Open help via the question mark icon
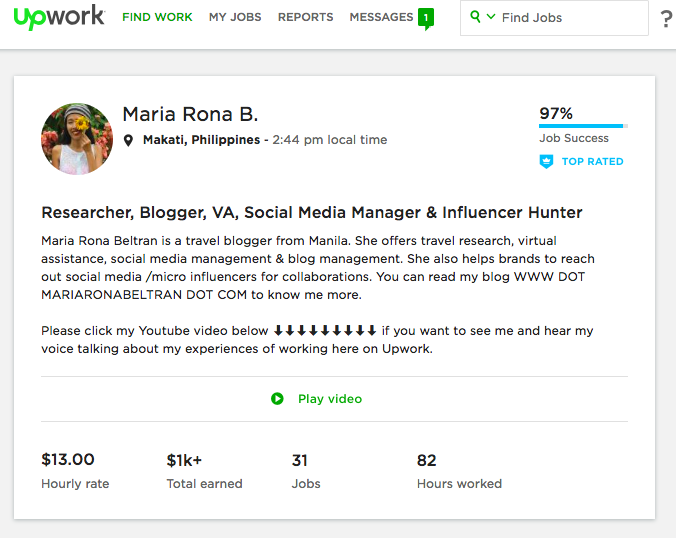 tap(667, 19)
